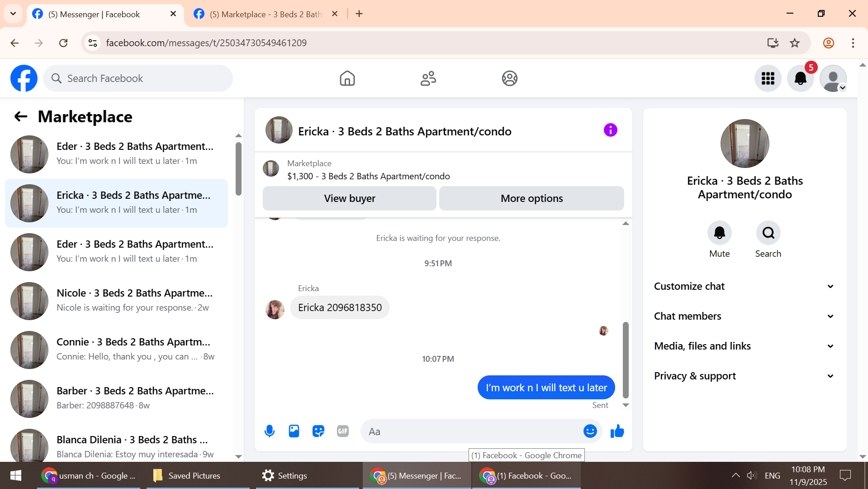The height and width of the screenshot is (489, 868).
Task: Go back using the Marketplace back arrow
Action: [21, 117]
